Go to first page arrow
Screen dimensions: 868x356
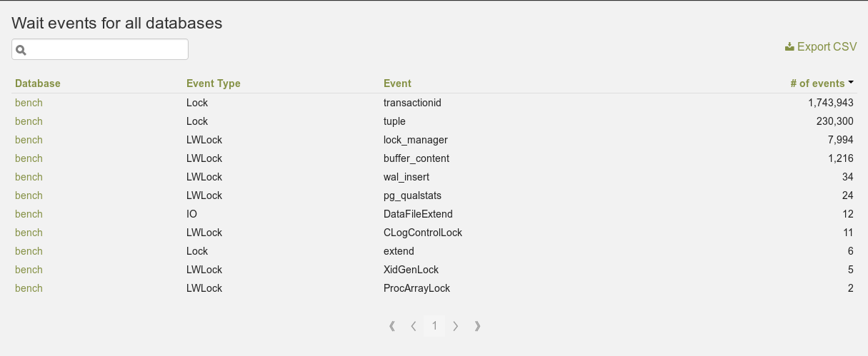tap(392, 326)
